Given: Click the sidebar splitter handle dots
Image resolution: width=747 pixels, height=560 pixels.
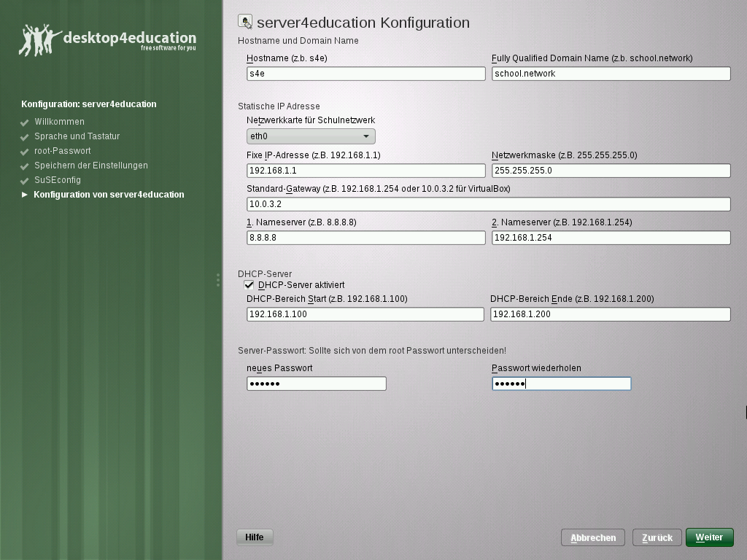Looking at the screenshot, I should click(x=218, y=280).
